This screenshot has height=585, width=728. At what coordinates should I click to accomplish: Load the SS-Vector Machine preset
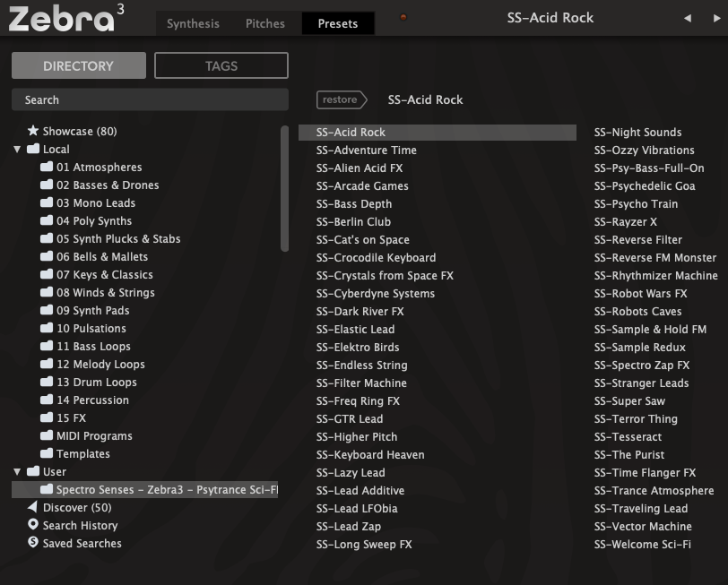point(643,526)
